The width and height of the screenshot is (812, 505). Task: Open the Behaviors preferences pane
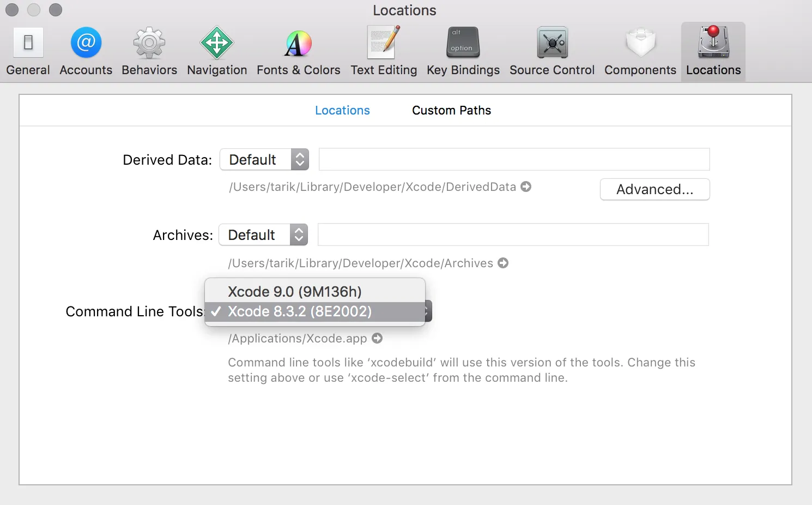(149, 52)
